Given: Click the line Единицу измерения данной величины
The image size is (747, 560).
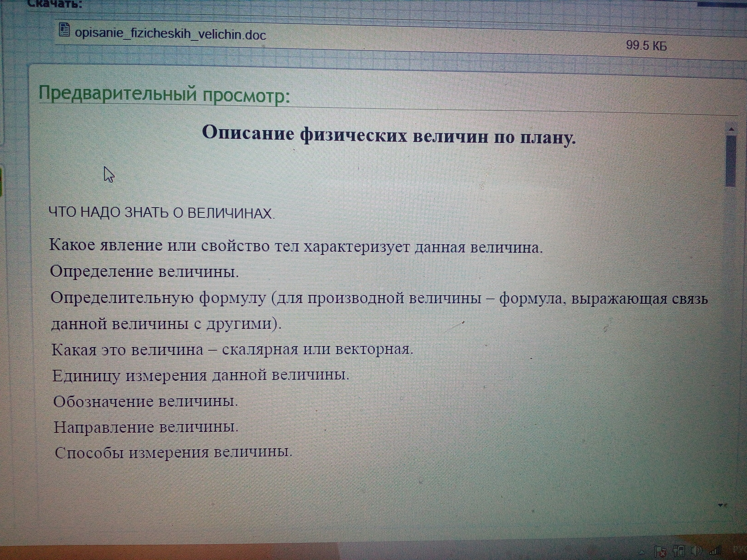Looking at the screenshot, I should [x=200, y=375].
